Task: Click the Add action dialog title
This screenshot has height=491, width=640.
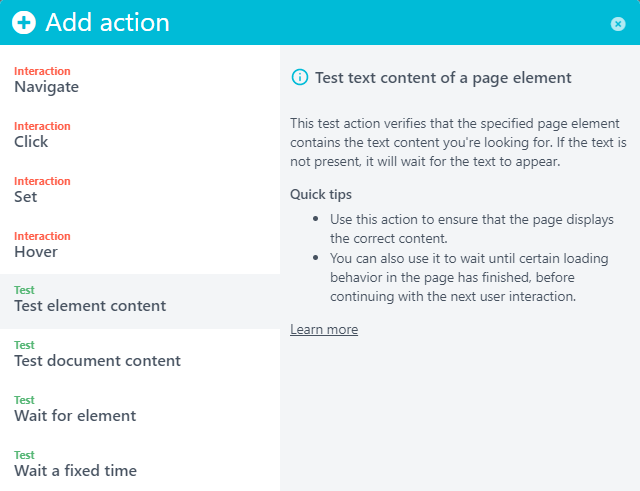Action: [107, 23]
